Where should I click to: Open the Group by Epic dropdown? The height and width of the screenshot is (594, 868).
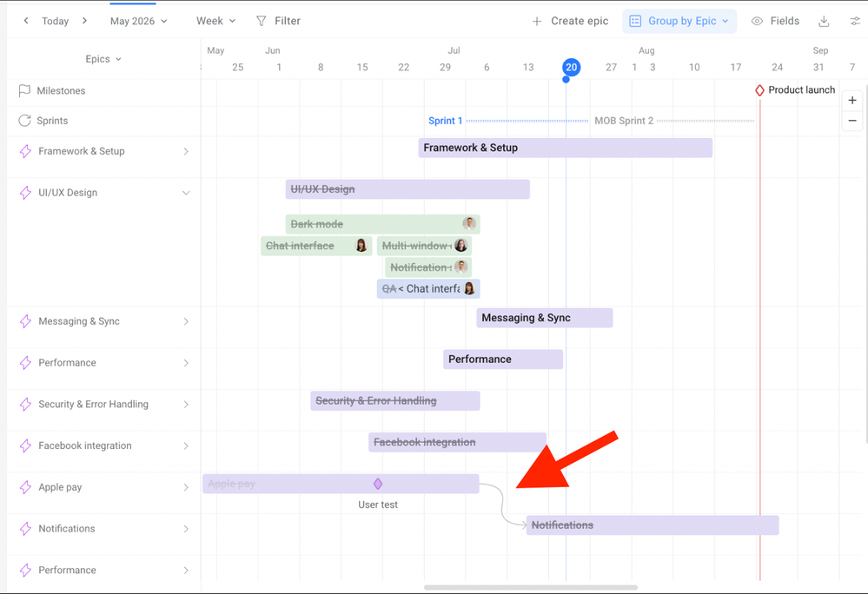click(679, 21)
